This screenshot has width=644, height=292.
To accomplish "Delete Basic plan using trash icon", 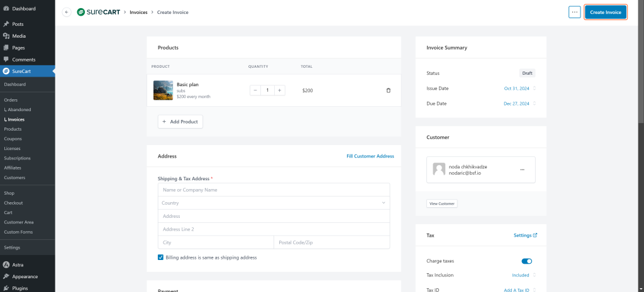I will click(x=388, y=90).
